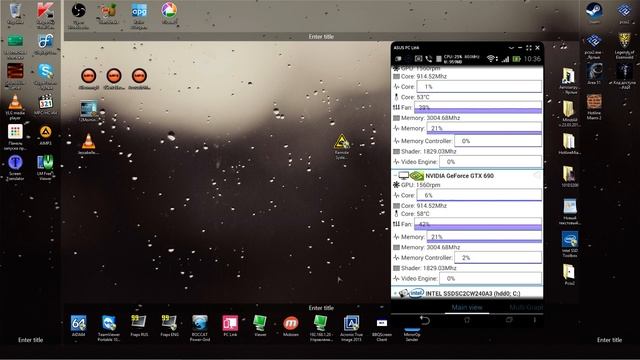Viewport: 640px width, 360px height.
Task: Click the 'Enter title' under left icons
Action: point(31,340)
